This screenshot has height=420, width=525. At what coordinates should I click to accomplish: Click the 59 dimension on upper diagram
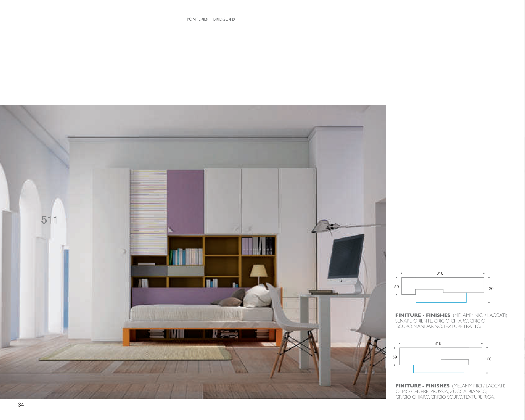(396, 287)
